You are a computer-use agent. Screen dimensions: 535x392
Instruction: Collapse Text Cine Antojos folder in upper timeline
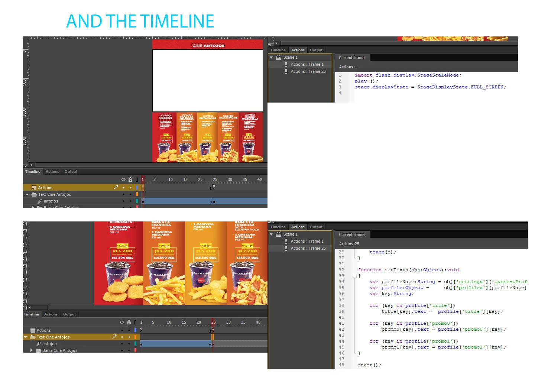pos(27,194)
